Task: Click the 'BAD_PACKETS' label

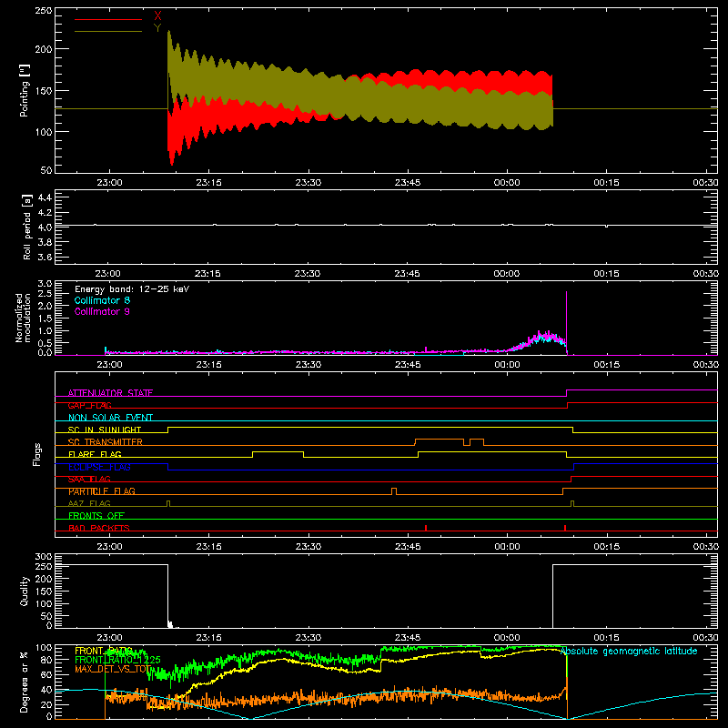Action: tap(99, 528)
